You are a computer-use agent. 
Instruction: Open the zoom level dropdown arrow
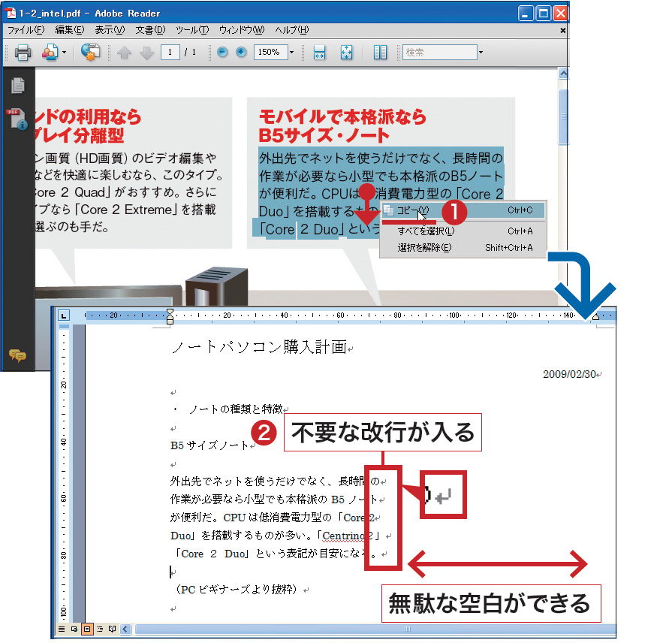(291, 53)
